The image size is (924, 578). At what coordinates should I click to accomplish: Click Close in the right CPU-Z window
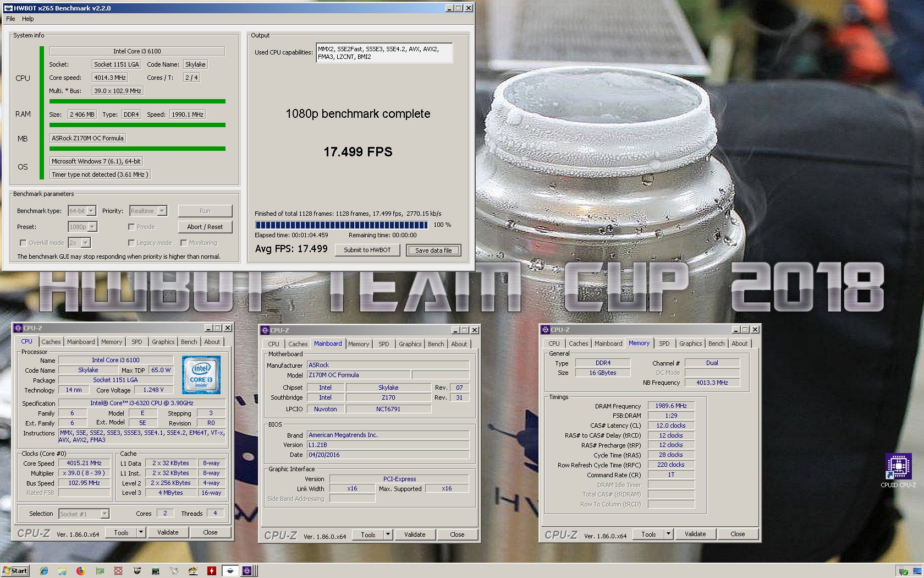tap(738, 534)
